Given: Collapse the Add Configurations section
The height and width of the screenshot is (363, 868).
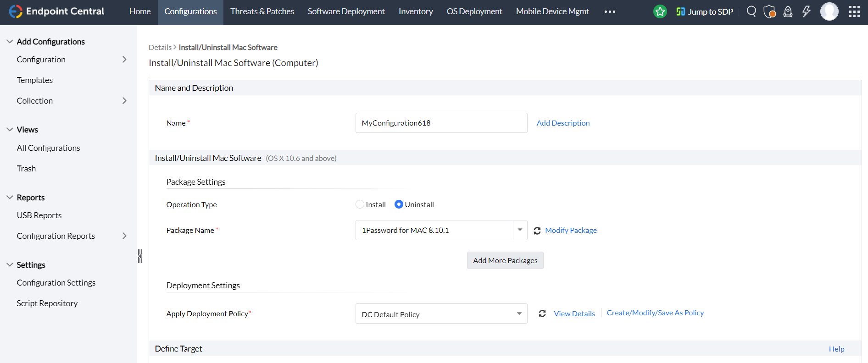Looking at the screenshot, I should (10, 42).
